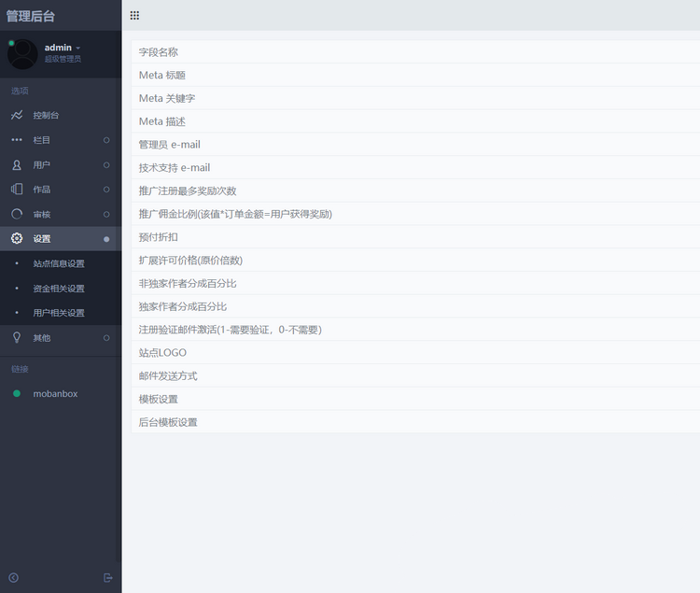Viewport: 700px width, 593px height.
Task: Expand the 栏目 submenu indicator
Action: point(106,140)
